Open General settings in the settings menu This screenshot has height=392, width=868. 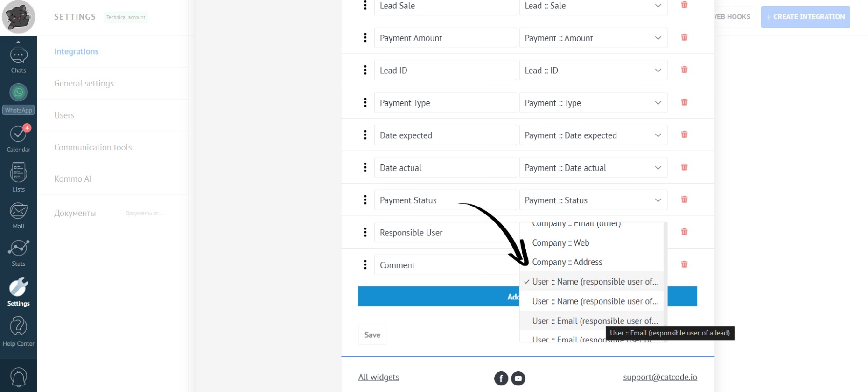pos(84,84)
